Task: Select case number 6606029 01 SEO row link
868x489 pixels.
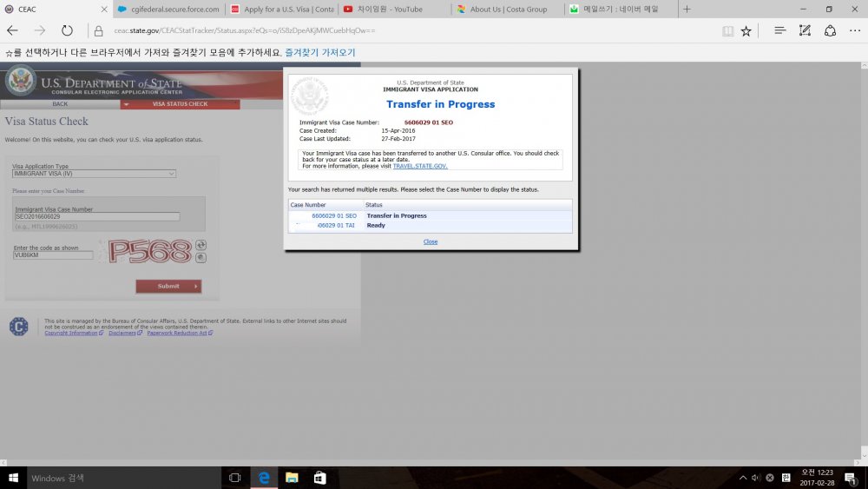Action: (x=334, y=216)
